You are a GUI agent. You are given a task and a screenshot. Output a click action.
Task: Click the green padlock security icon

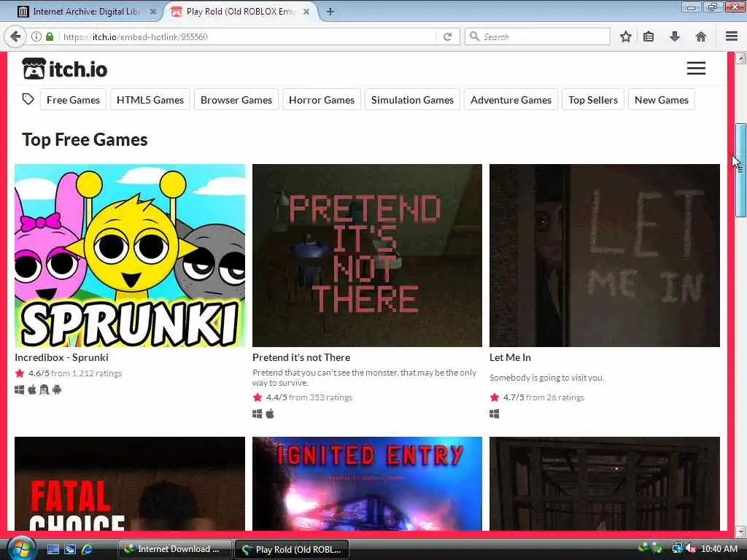click(x=50, y=36)
